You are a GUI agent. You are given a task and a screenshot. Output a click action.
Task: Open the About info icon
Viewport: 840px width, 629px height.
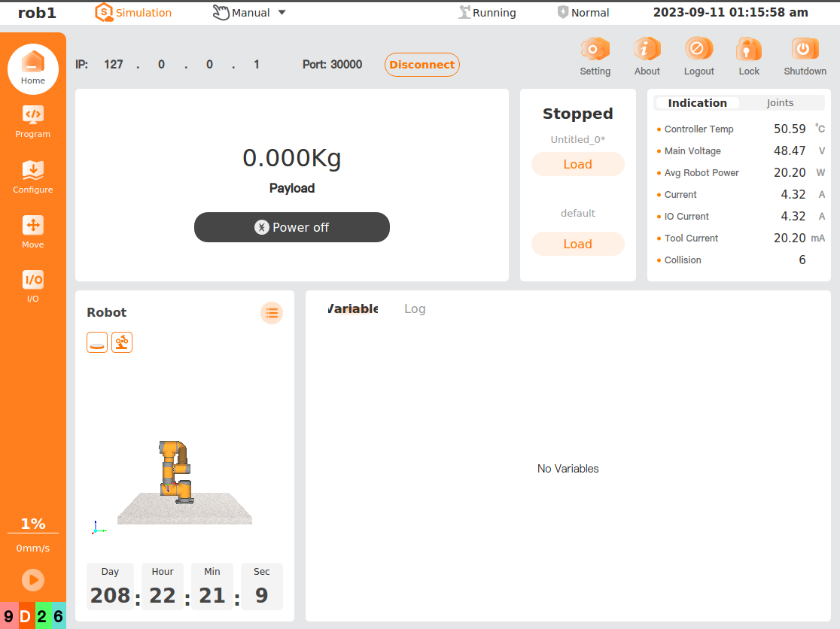647,49
